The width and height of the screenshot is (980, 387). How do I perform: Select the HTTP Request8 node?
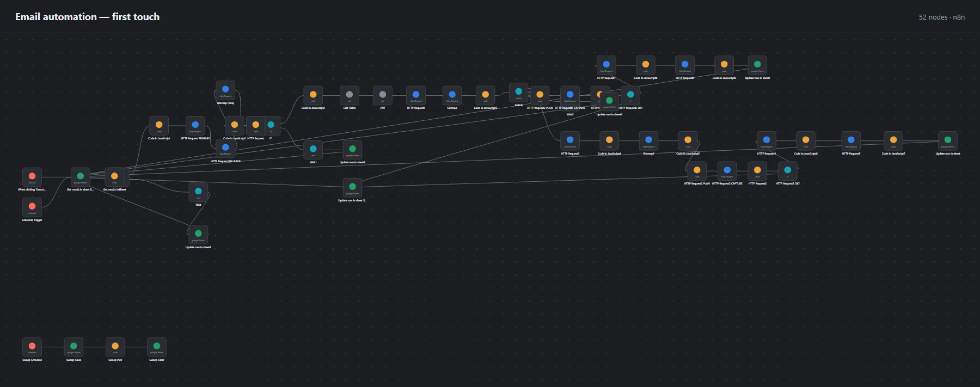685,66
